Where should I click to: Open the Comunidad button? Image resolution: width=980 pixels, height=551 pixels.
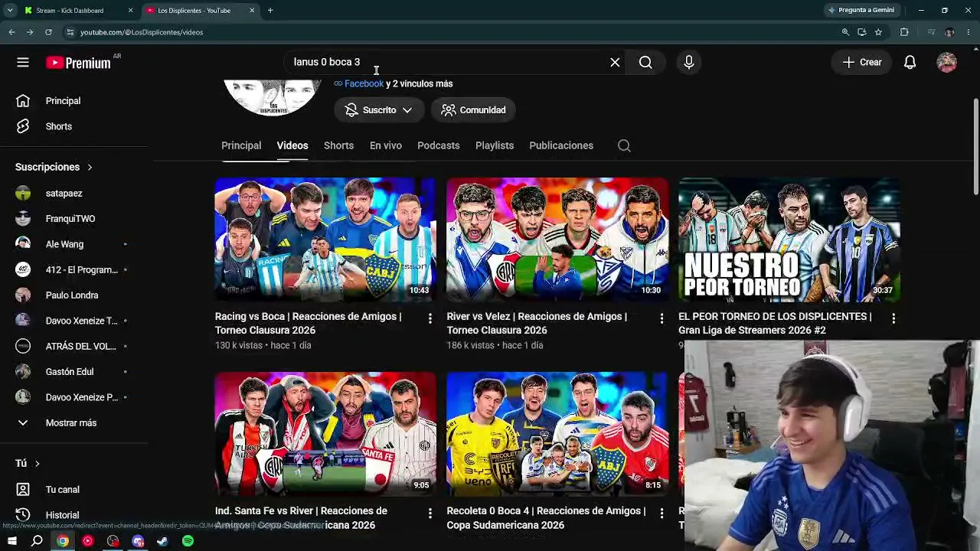pyautogui.click(x=473, y=110)
